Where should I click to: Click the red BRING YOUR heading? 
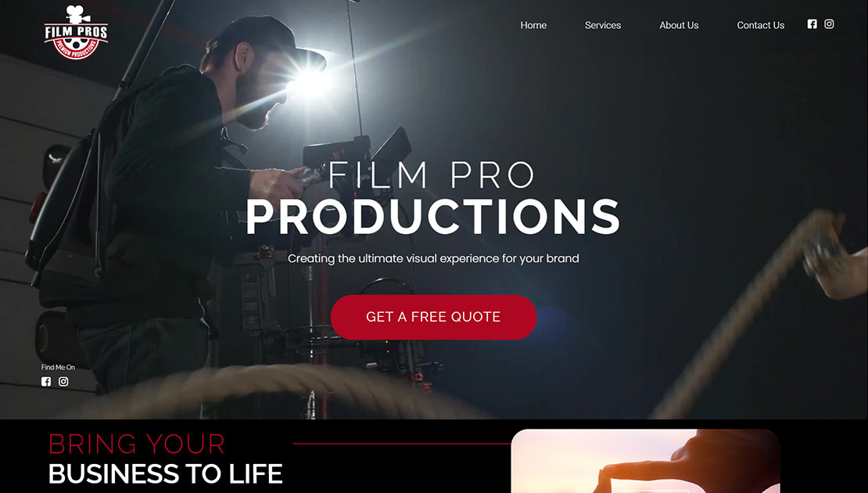pos(137,444)
